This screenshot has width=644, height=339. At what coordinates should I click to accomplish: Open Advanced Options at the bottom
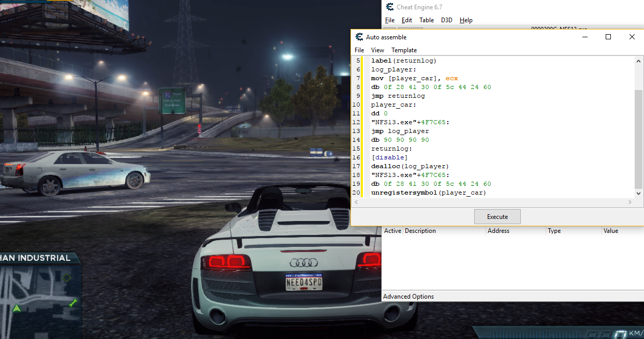tap(408, 297)
